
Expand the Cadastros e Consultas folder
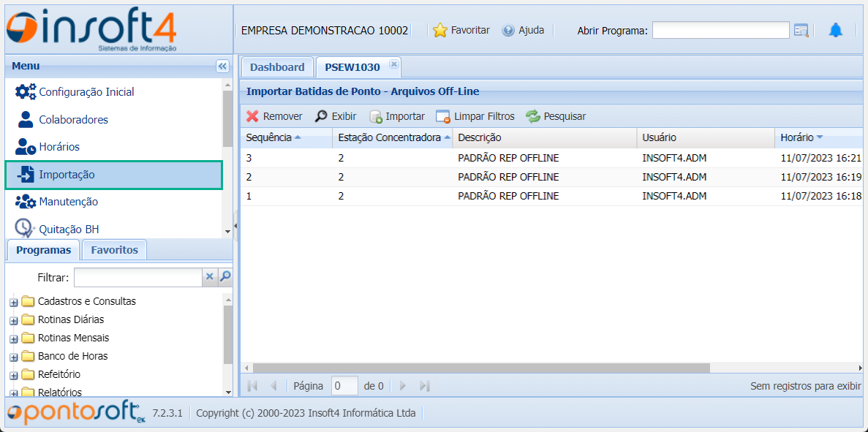tap(12, 301)
